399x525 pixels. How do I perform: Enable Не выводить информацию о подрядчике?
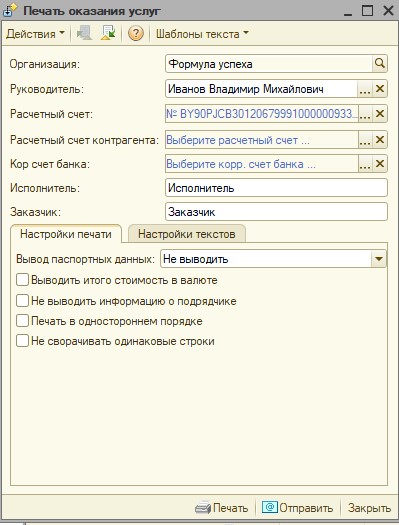pos(22,300)
